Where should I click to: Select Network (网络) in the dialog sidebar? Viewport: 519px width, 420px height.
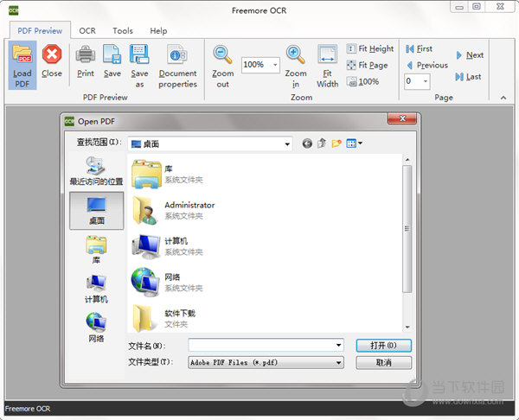[96, 328]
